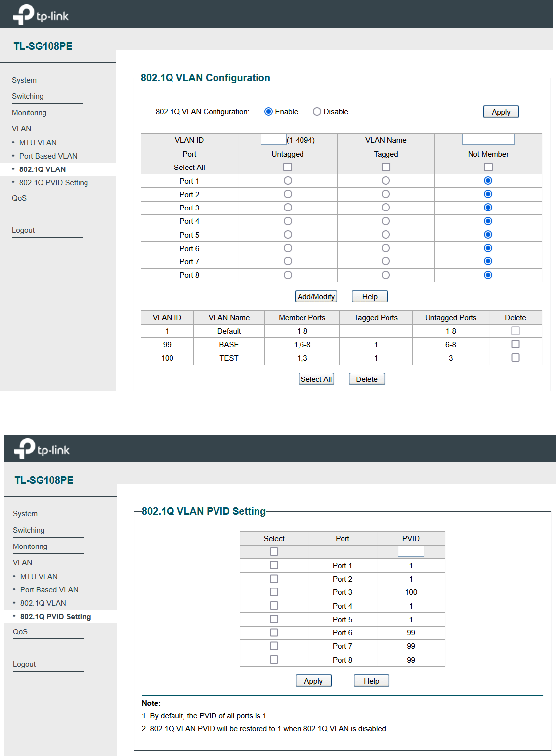Click the Add/Modify button

316,296
